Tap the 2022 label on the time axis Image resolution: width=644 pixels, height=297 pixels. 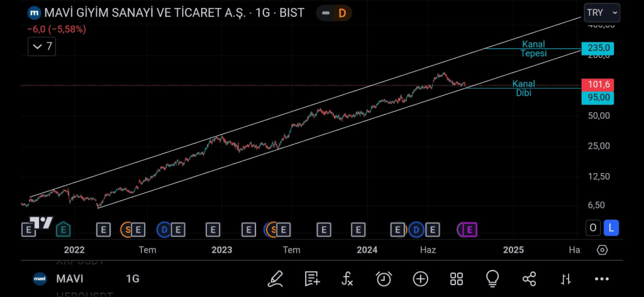74,250
